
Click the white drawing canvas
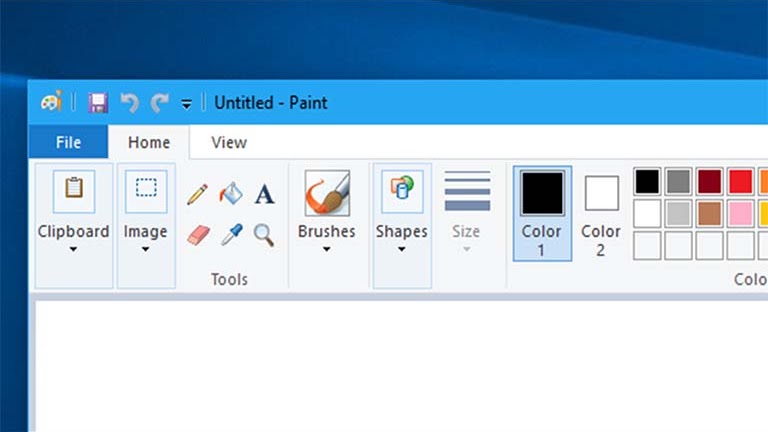click(x=402, y=366)
